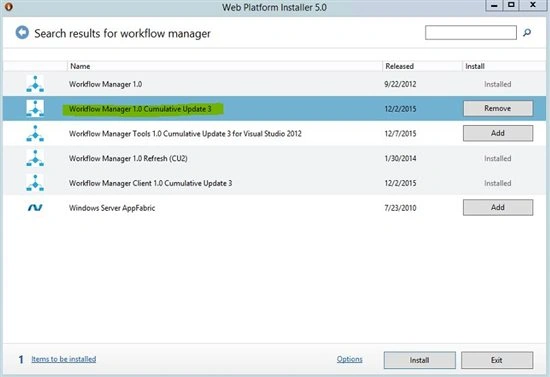Click the 7/23/2010 release date
The width and height of the screenshot is (550, 377).
(x=400, y=208)
